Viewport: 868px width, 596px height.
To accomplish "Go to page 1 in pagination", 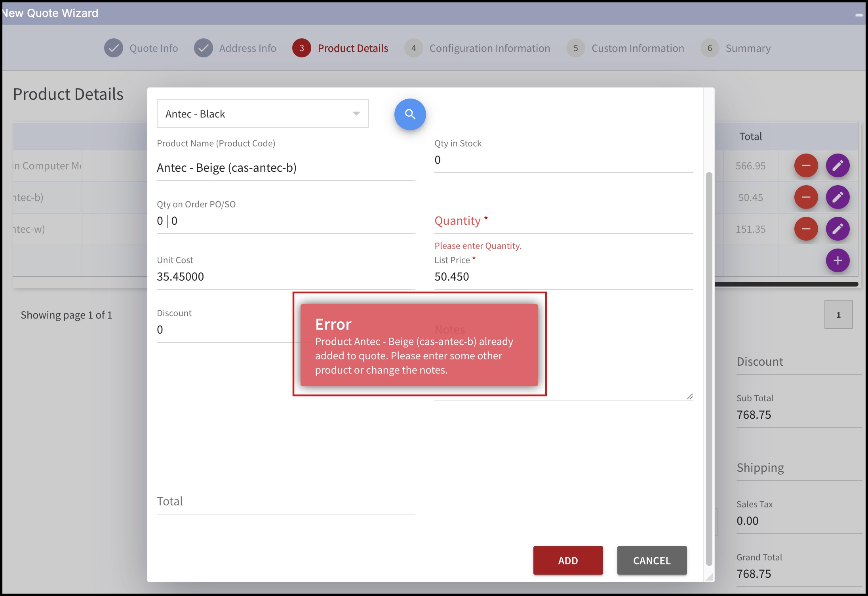I will [838, 315].
